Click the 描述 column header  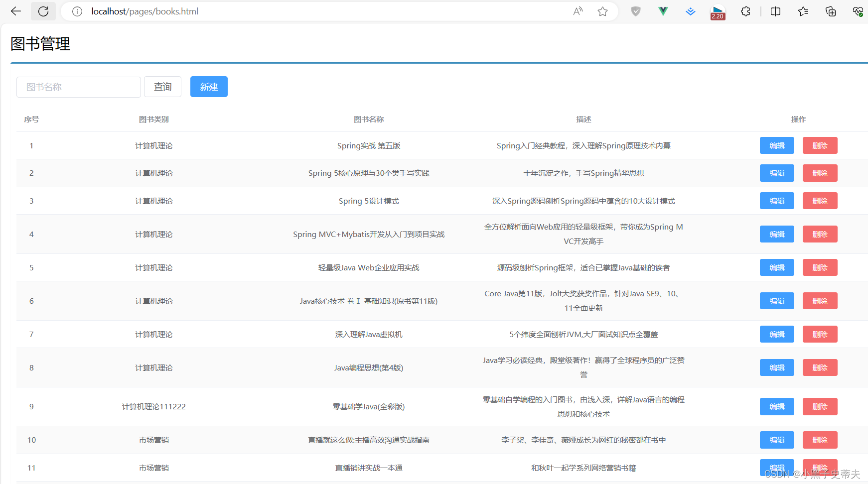pos(583,119)
